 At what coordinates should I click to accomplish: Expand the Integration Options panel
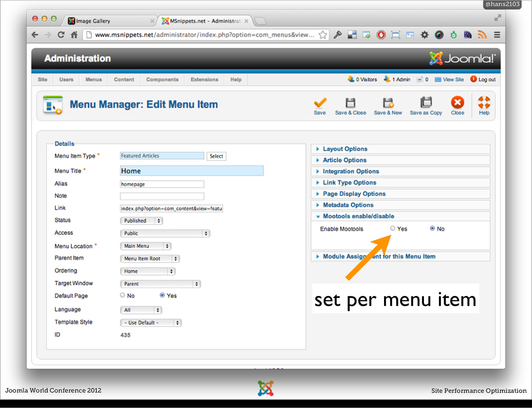400,171
